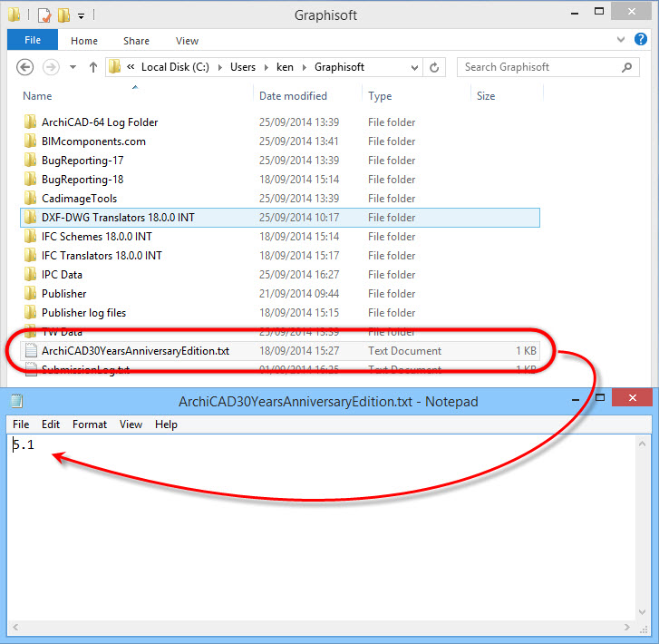Select the BugReporting-17 folder icon
Screen dimensions: 659x644
[30, 161]
